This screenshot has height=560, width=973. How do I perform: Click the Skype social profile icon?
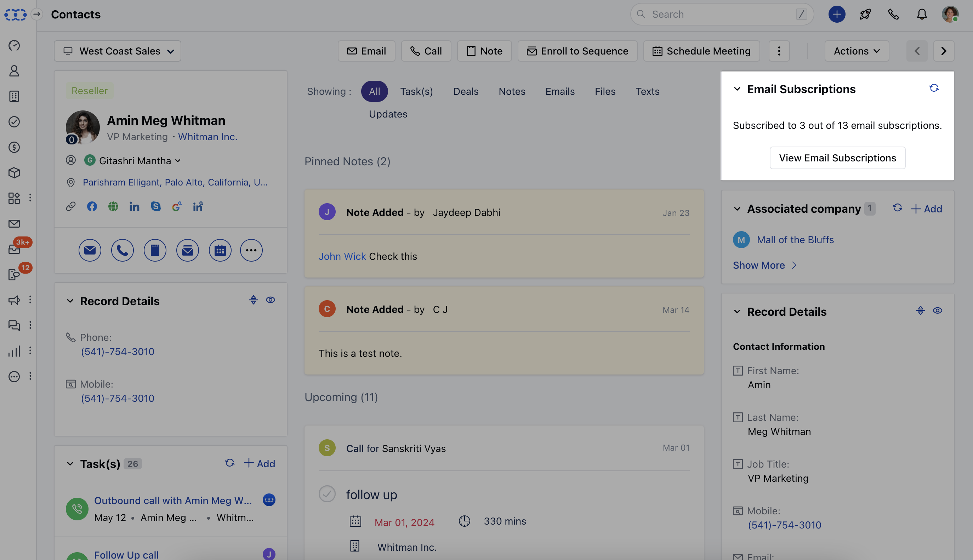tap(155, 206)
